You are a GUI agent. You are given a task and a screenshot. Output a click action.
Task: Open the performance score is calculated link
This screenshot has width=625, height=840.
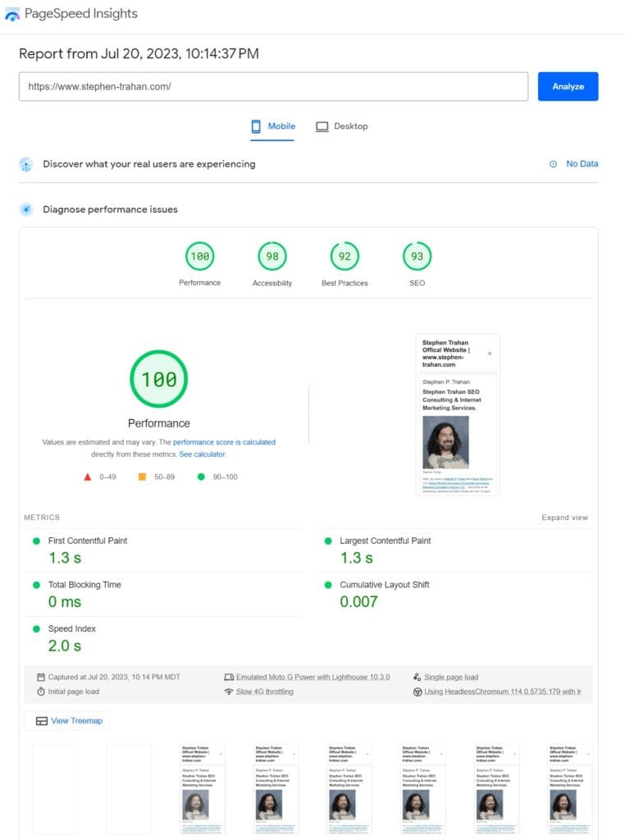[225, 442]
